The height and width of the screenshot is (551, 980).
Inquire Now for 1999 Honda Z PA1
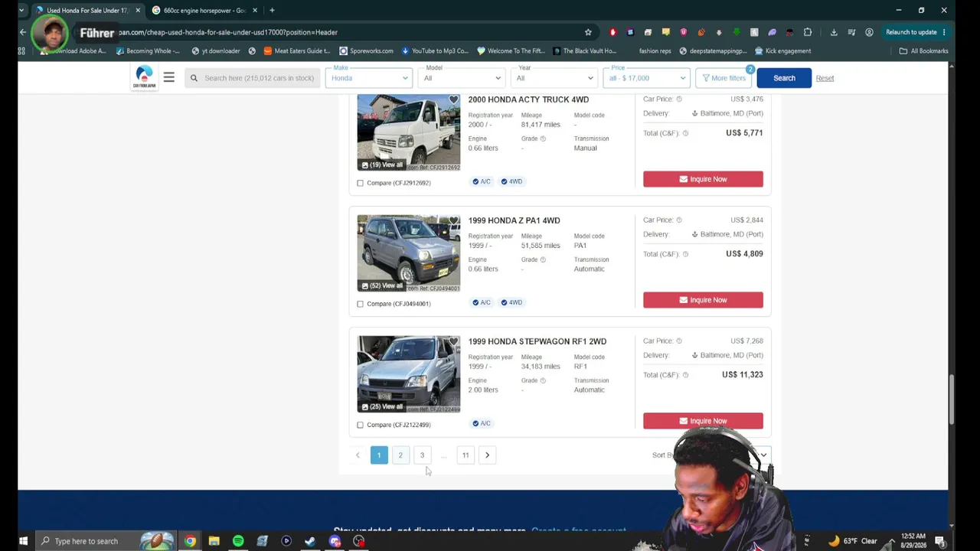click(703, 300)
